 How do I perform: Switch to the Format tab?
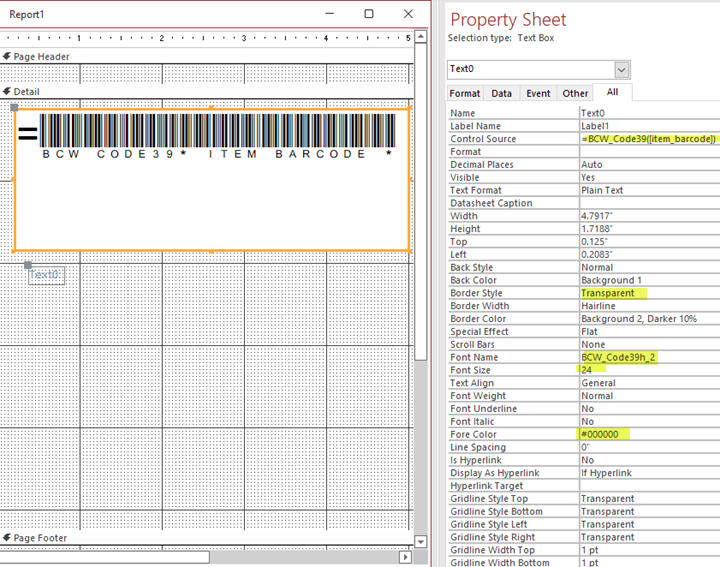point(464,93)
